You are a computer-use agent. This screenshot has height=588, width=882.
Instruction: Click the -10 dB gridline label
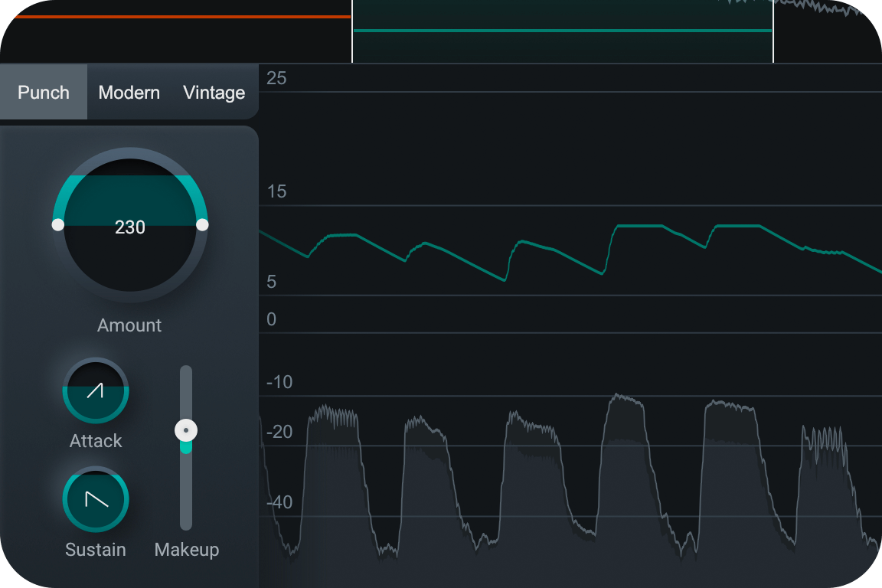coord(279,383)
